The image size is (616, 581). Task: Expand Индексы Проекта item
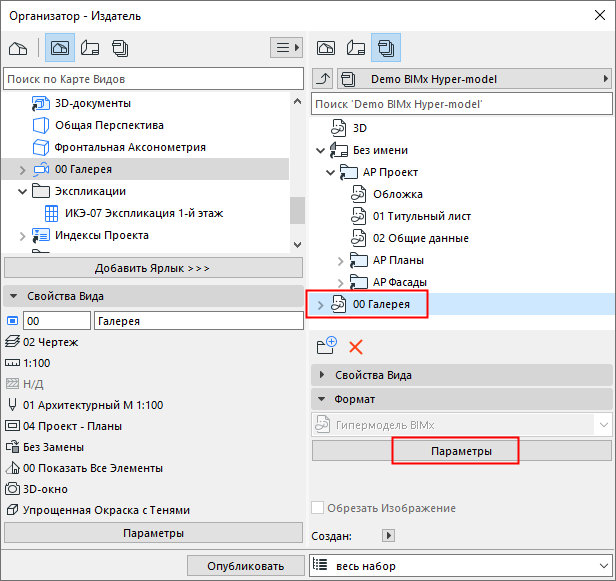tap(22, 236)
